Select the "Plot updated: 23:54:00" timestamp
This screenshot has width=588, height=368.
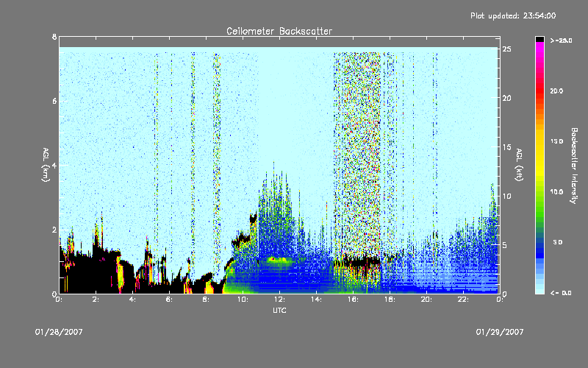coord(513,15)
